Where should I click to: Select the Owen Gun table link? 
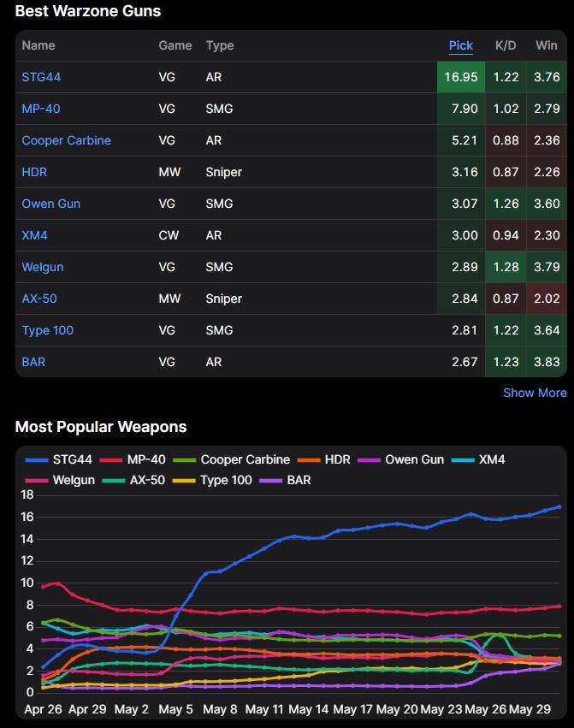click(x=51, y=204)
